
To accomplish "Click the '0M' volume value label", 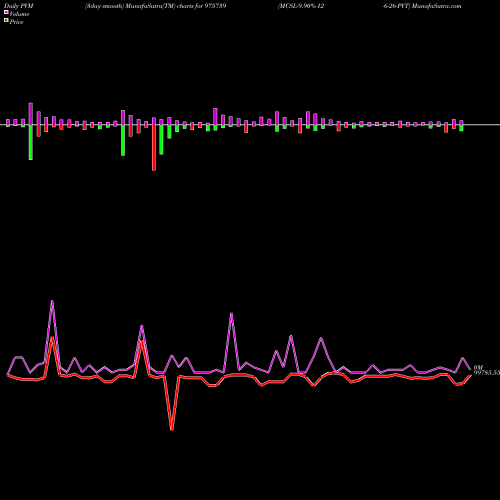I will 478,367.
